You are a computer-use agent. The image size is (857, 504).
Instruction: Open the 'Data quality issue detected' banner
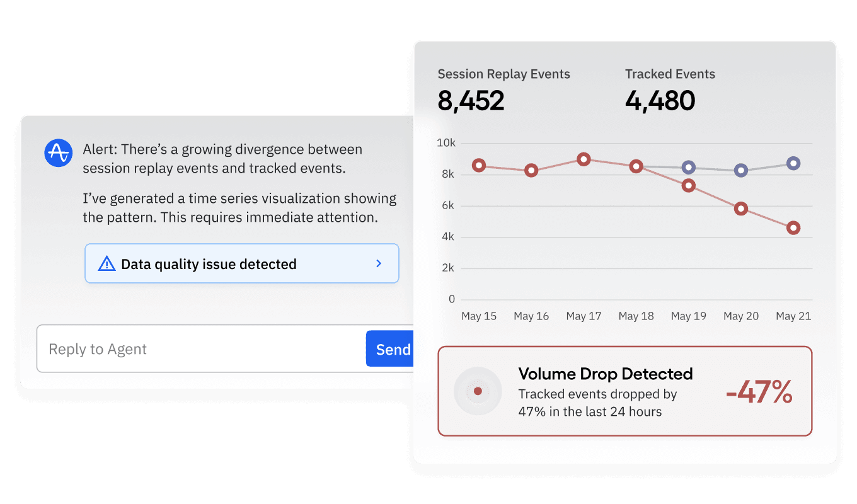pos(241,264)
